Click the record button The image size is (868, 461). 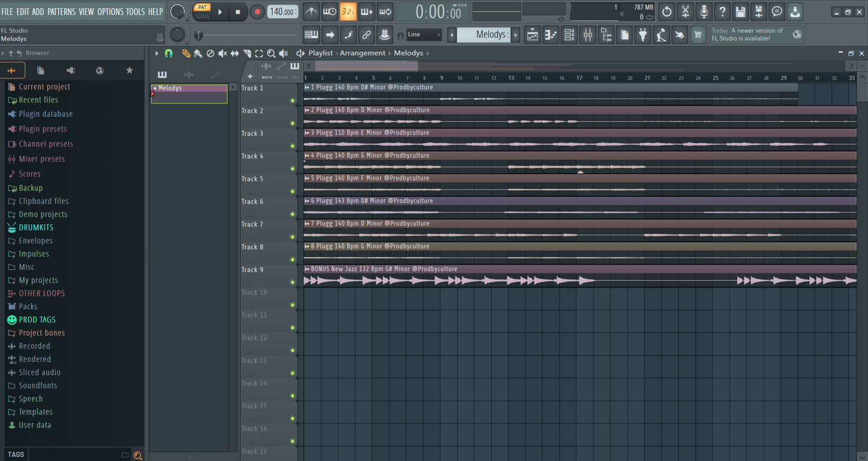coord(257,12)
